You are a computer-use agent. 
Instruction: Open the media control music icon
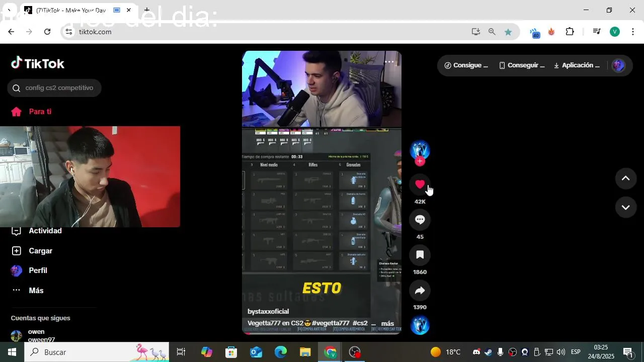point(597,32)
